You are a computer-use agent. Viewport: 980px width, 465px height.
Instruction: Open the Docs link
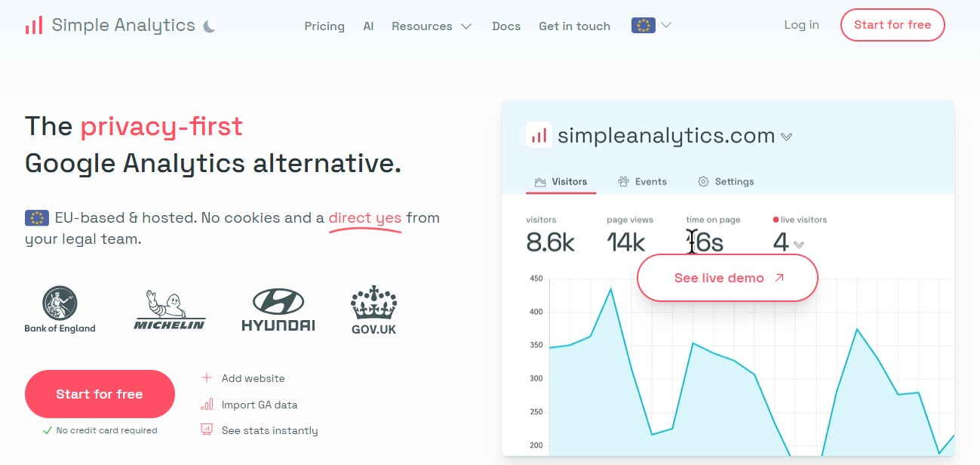(506, 26)
